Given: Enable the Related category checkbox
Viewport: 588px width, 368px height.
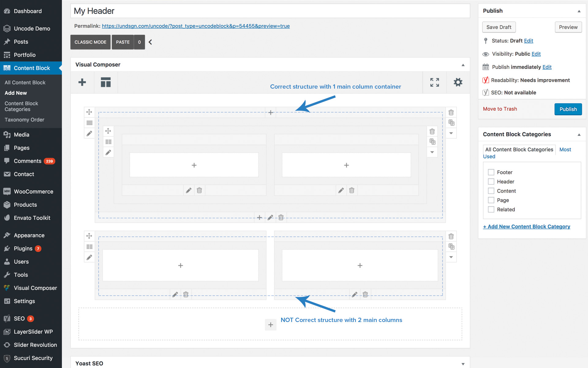Looking at the screenshot, I should 491,209.
